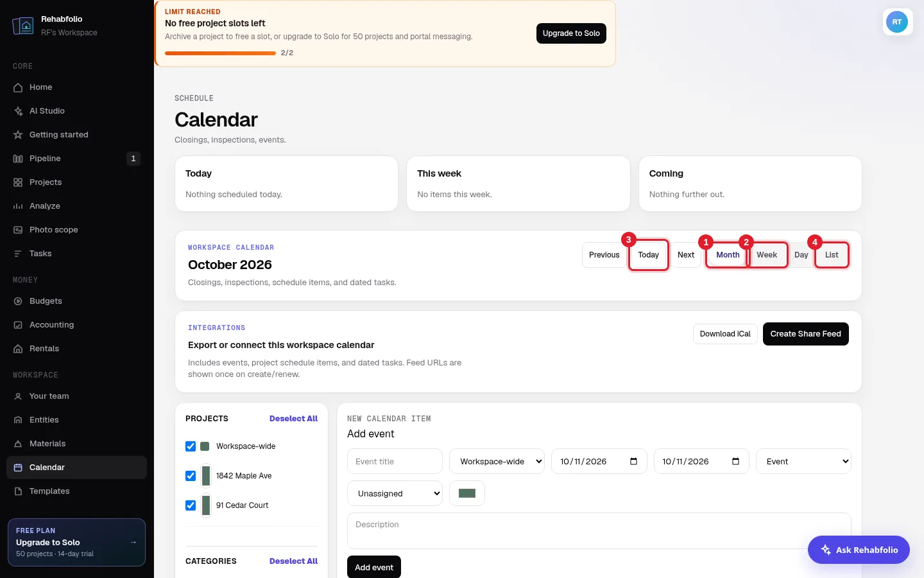Click the Download iCal button
Viewport: 924px width, 578px height.
tap(725, 334)
